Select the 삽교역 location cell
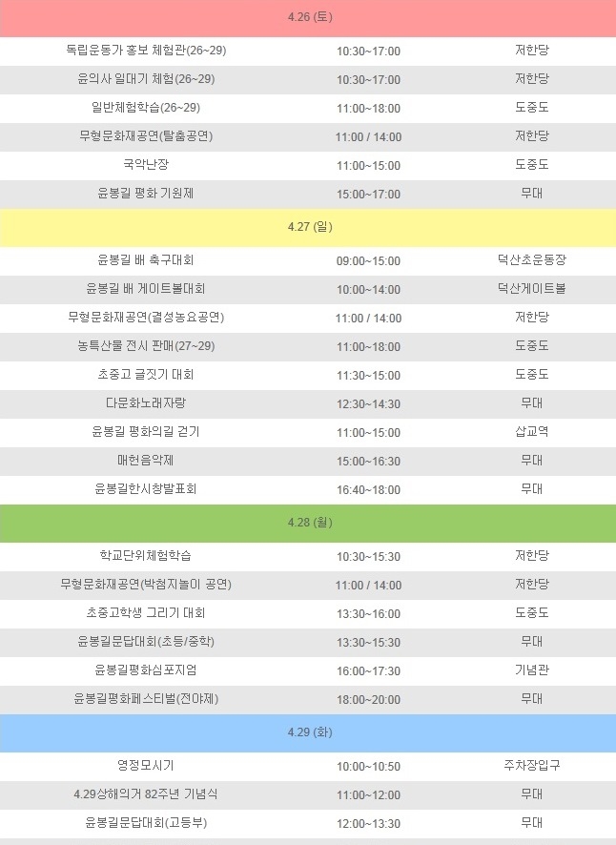Screen dimensions: 616x845 [531, 432]
